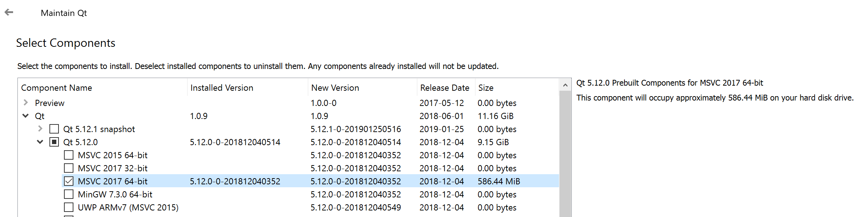The width and height of the screenshot is (868, 217).
Task: Enable MinGW 7.3.0 64-bit checkbox
Action: tap(69, 194)
